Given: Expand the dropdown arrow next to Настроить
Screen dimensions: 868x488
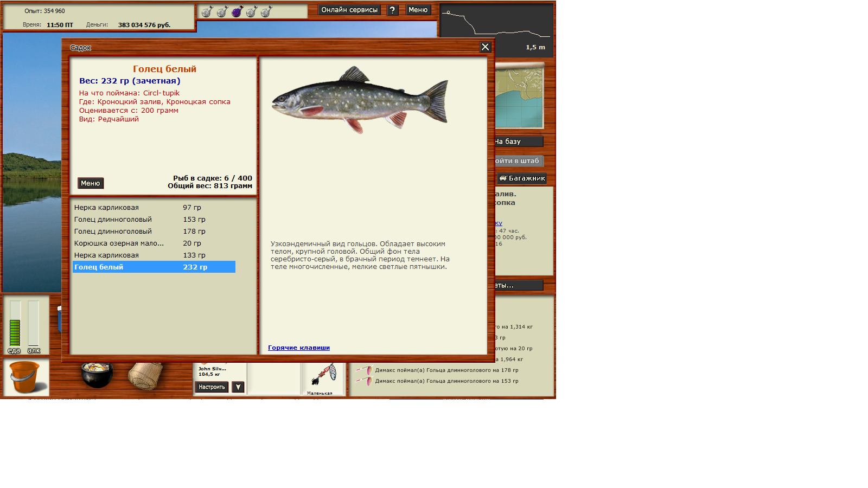Looking at the screenshot, I should (238, 387).
